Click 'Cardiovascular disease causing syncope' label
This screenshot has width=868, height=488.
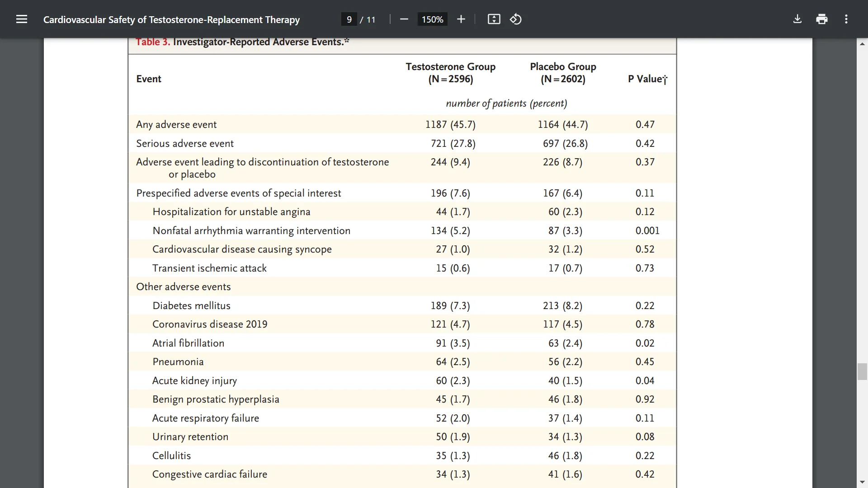tap(242, 249)
